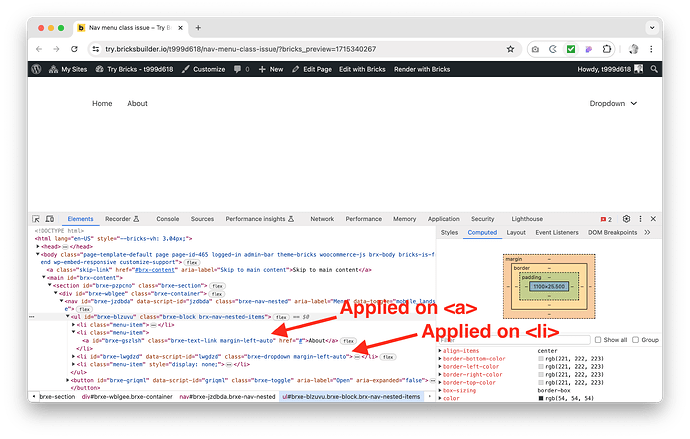
Task: Toggle the inspect element picker tool
Action: pyautogui.click(x=36, y=219)
